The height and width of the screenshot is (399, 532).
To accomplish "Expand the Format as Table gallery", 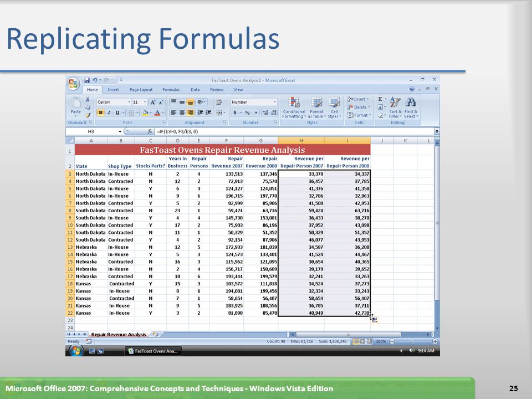I will pos(316,107).
